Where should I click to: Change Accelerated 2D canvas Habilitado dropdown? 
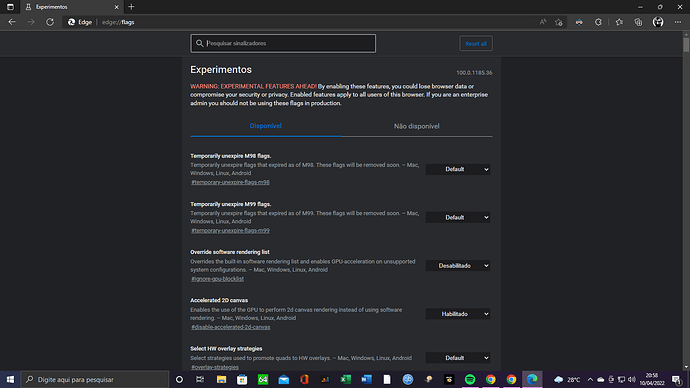[458, 314]
